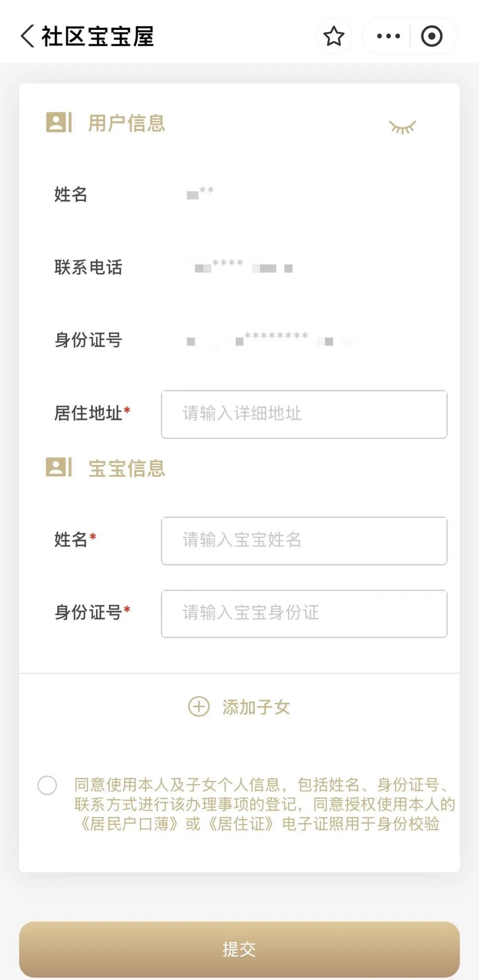Click the baby name input field
479x980 pixels.
pyautogui.click(x=304, y=541)
